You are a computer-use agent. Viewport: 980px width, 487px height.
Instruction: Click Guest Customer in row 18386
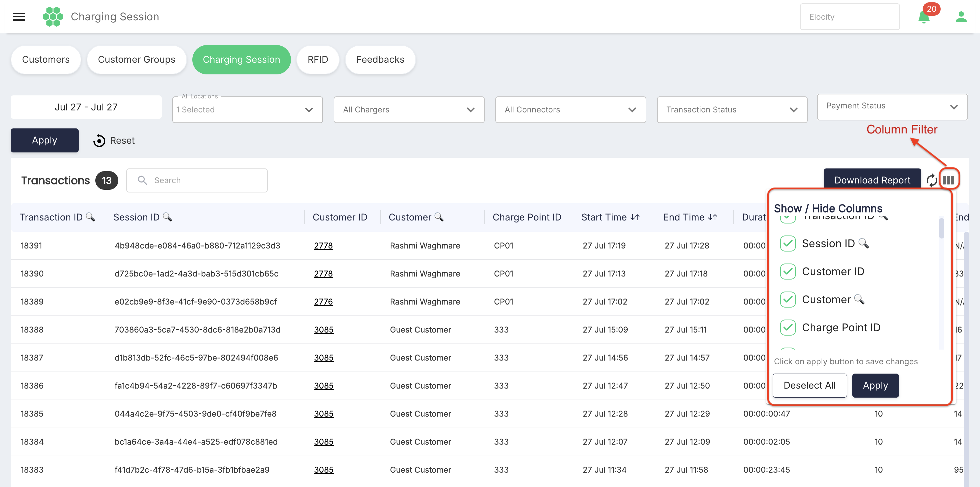tap(420, 386)
